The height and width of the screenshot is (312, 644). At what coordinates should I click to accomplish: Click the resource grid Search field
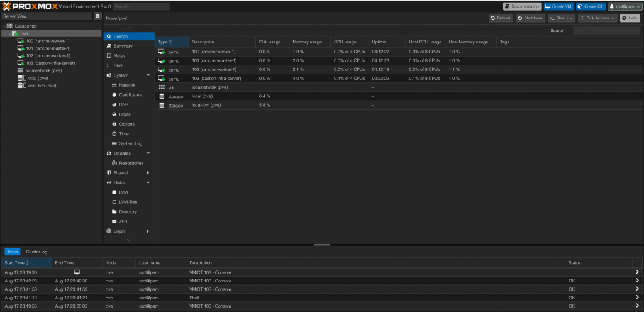coord(606,31)
